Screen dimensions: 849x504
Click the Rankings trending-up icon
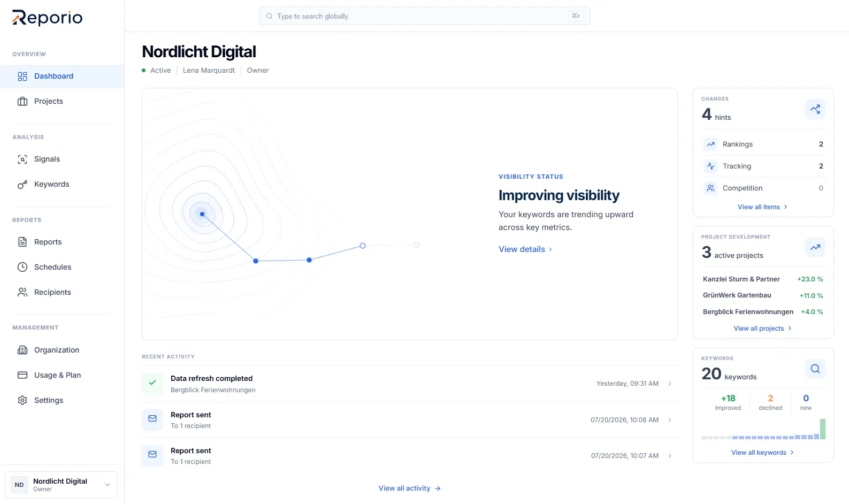click(x=710, y=144)
